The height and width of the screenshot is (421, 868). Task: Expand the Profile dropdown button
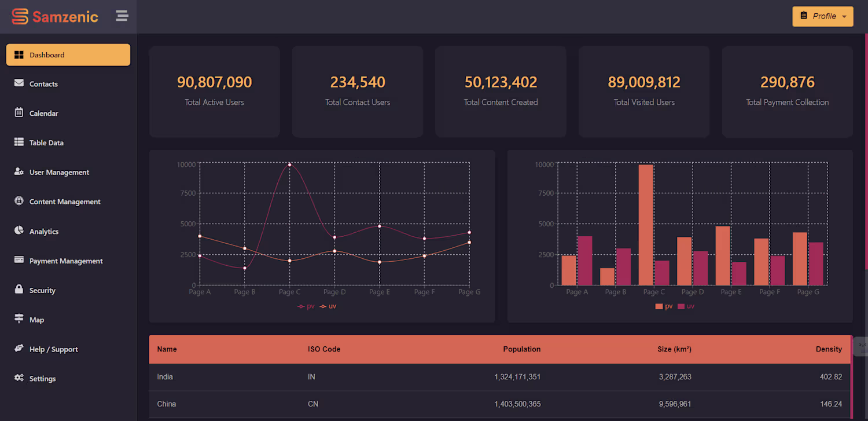point(823,16)
